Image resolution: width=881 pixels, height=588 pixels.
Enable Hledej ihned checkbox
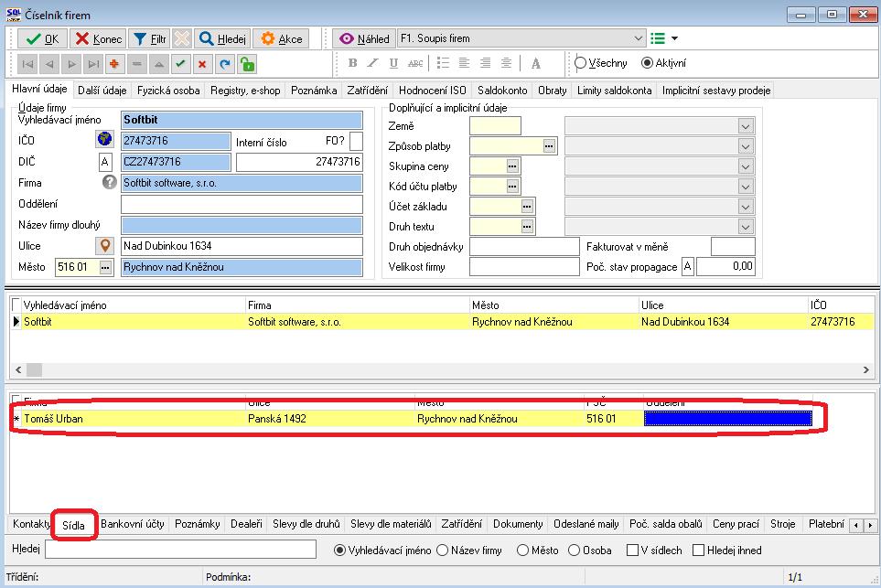point(698,551)
